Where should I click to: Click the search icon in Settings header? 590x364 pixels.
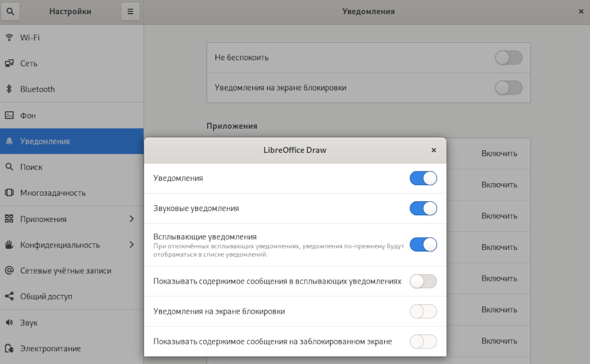[10, 11]
